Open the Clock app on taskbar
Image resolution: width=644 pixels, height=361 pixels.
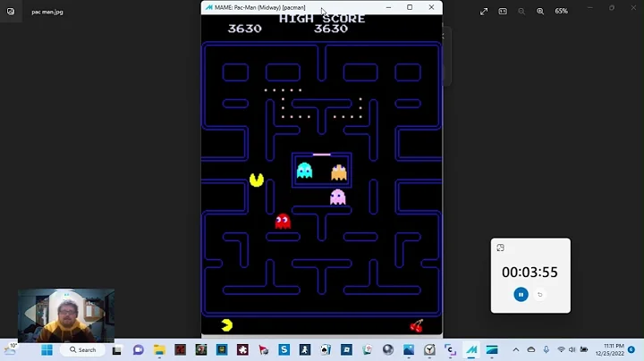click(x=429, y=350)
